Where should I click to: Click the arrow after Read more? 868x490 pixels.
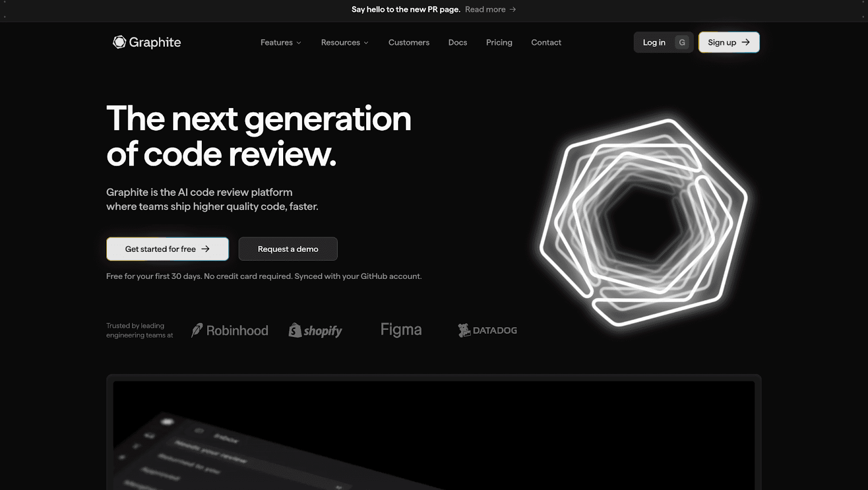[513, 9]
